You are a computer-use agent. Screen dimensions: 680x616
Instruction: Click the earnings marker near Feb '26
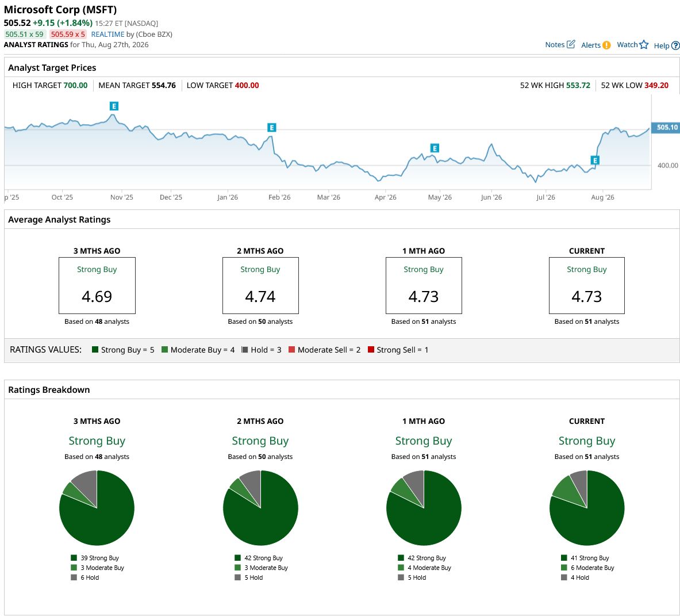[x=271, y=128]
